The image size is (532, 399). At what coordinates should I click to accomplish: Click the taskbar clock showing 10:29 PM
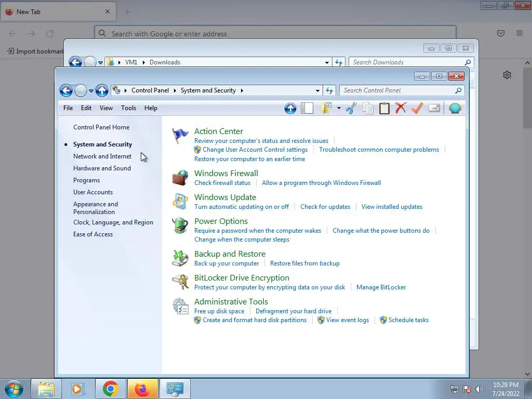(506, 389)
